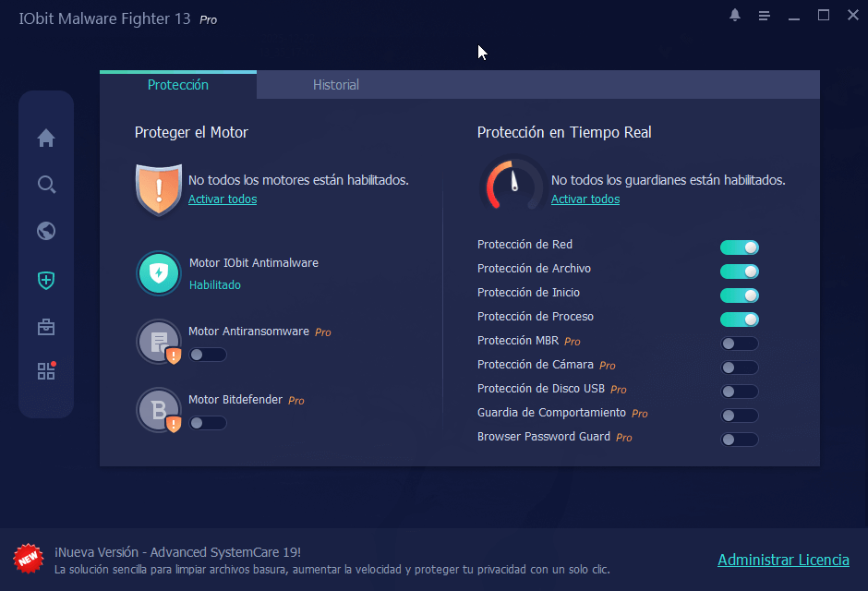868x591 pixels.
Task: Click the real-time protection gauge icon
Action: pos(512,185)
